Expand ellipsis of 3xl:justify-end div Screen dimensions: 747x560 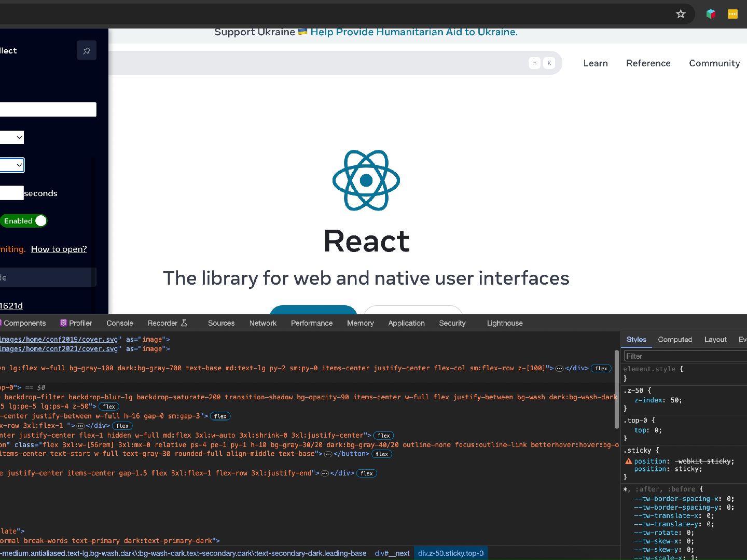(325, 473)
